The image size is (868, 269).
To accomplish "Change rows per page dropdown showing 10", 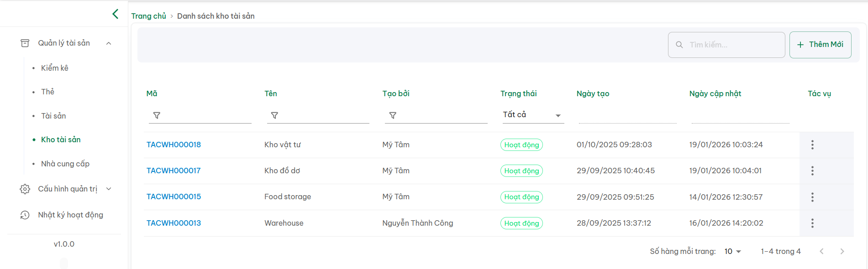I will pyautogui.click(x=732, y=252).
